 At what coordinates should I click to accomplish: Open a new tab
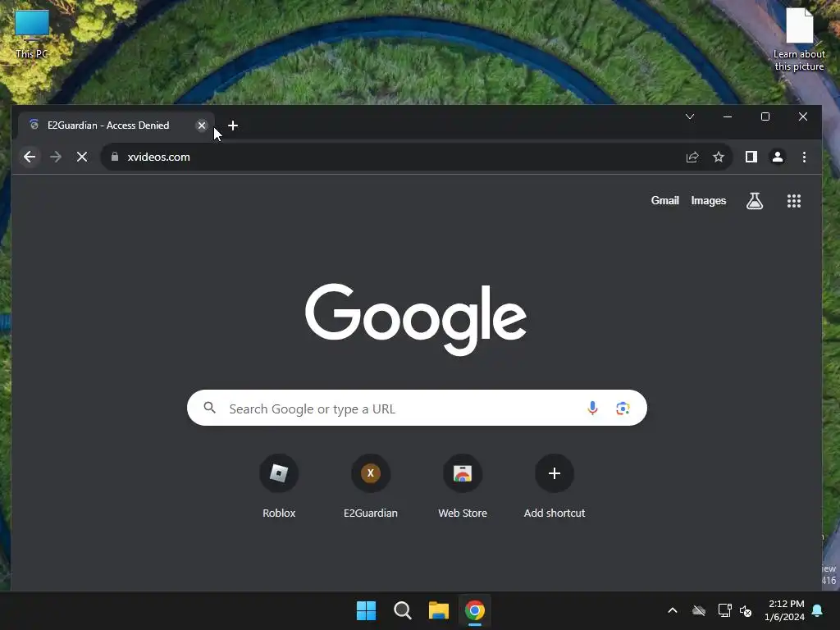pyautogui.click(x=232, y=126)
